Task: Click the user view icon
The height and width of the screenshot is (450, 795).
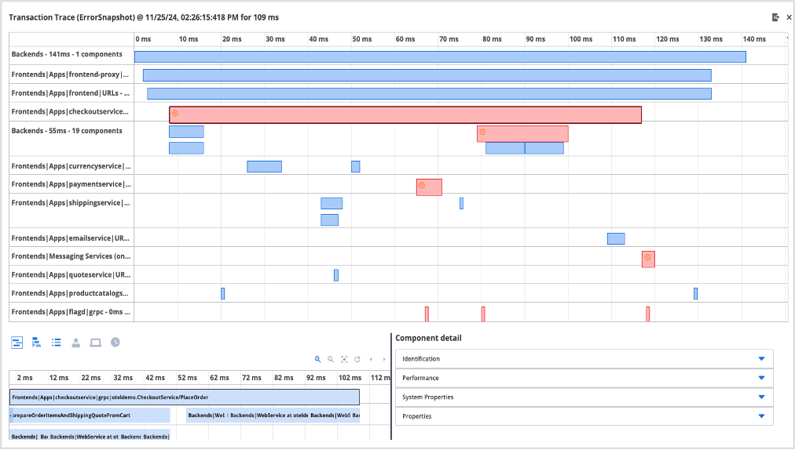Action: (76, 343)
